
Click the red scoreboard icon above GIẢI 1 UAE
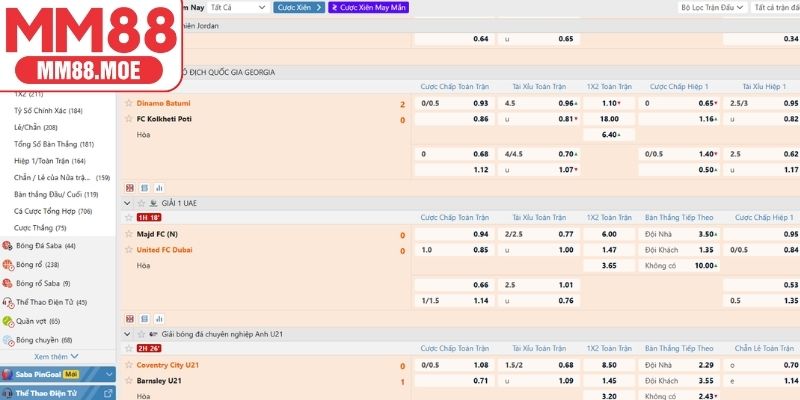[x=128, y=187]
